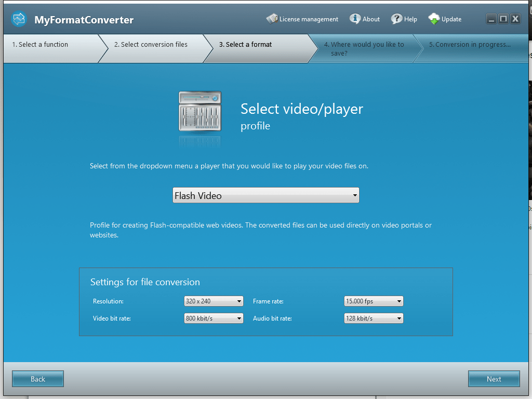Open Help using the question mark icon

396,19
